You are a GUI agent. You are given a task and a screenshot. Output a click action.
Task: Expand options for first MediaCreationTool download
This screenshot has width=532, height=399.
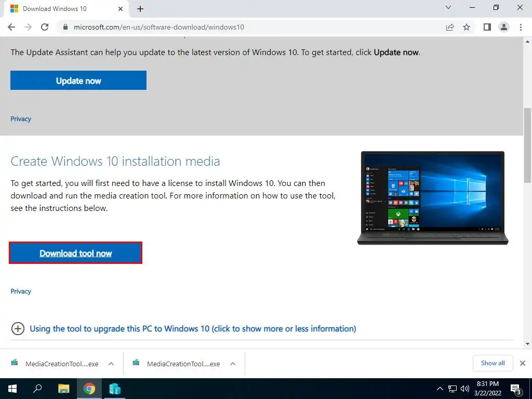pos(111,364)
